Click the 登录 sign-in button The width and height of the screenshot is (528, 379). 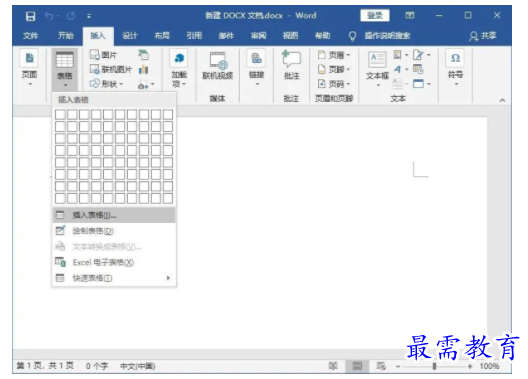click(x=374, y=15)
